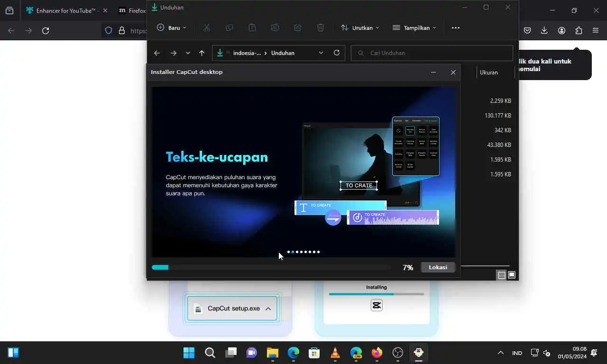Click the CapCut setup.exe download item
Screen dimensions: 607x364
[232, 309]
